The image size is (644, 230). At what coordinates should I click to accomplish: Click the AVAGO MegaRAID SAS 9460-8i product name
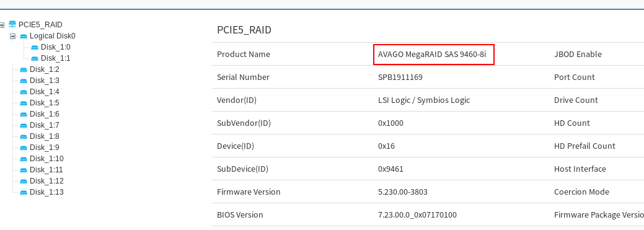pyautogui.click(x=432, y=54)
